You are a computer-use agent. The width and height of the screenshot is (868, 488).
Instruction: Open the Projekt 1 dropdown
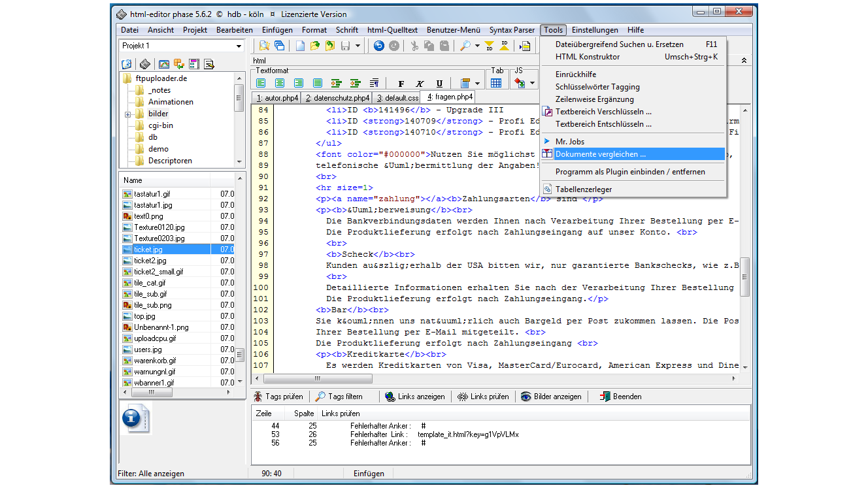click(239, 46)
